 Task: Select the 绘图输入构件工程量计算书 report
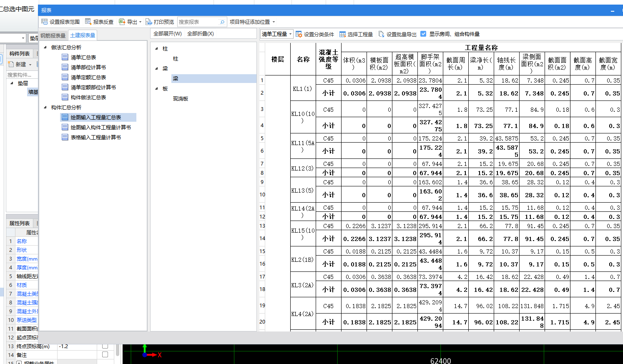click(x=100, y=127)
